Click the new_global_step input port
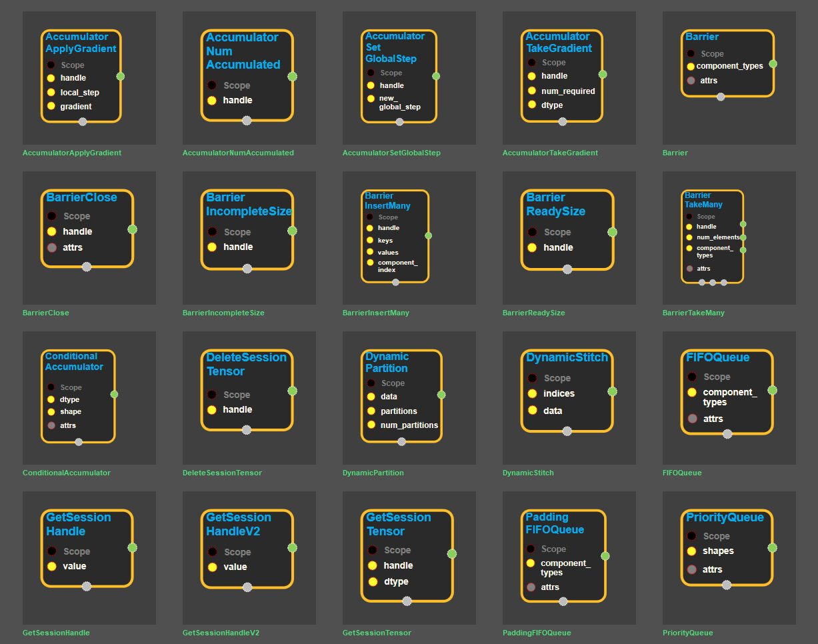This screenshot has width=818, height=644. coord(371,99)
